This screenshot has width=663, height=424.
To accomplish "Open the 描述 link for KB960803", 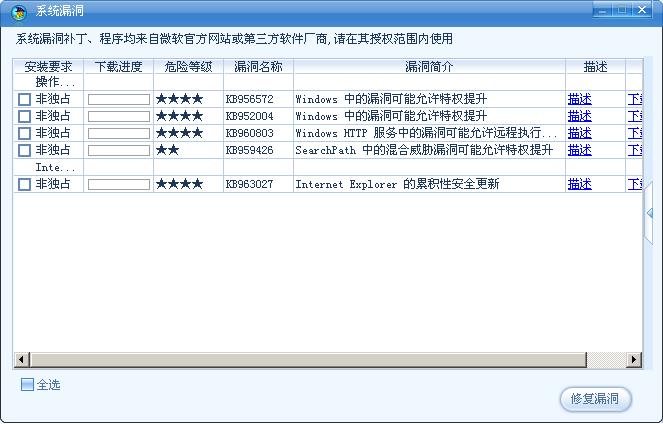I will point(580,133).
